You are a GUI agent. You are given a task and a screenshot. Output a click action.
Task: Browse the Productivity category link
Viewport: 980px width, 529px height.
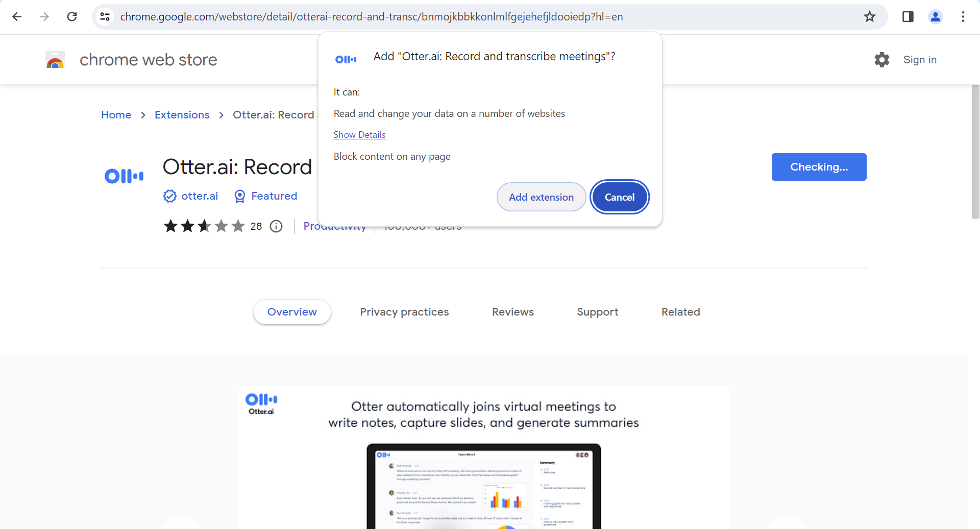point(334,226)
